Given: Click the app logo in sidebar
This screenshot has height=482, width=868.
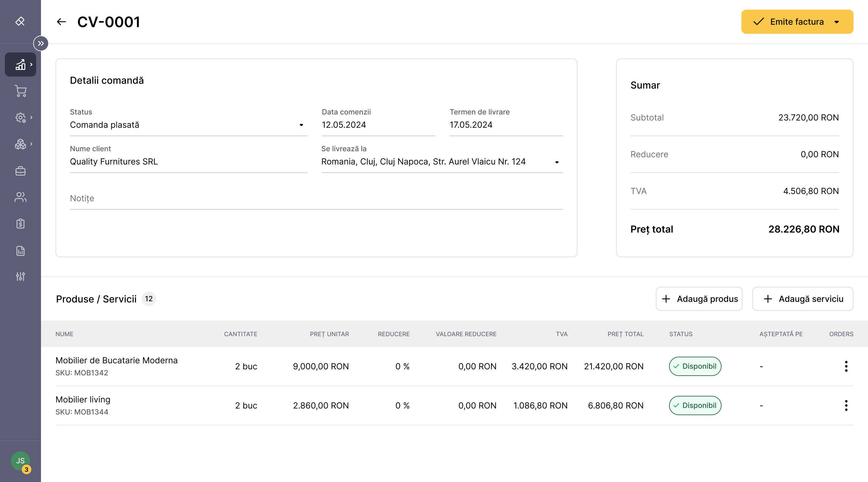Looking at the screenshot, I should coord(20,22).
